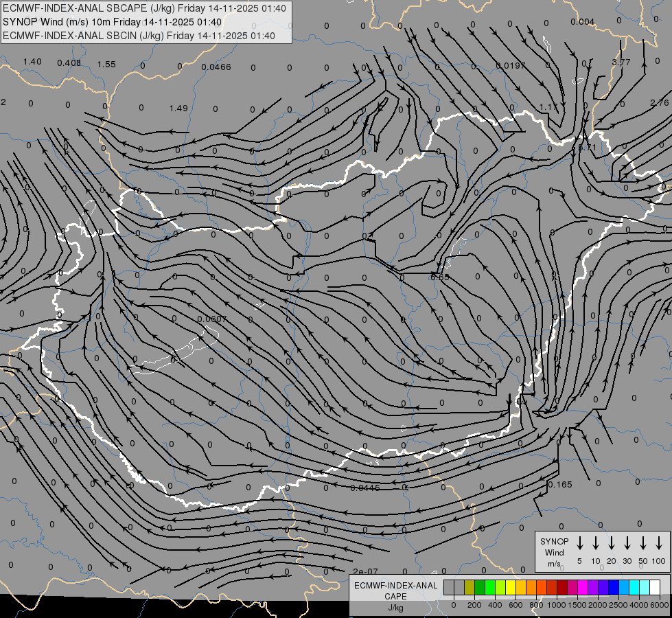This screenshot has width=672, height=618.
Task: Click the 'ECMWF-INDEX-ANAL CAPE' legend label
Action: [395, 591]
